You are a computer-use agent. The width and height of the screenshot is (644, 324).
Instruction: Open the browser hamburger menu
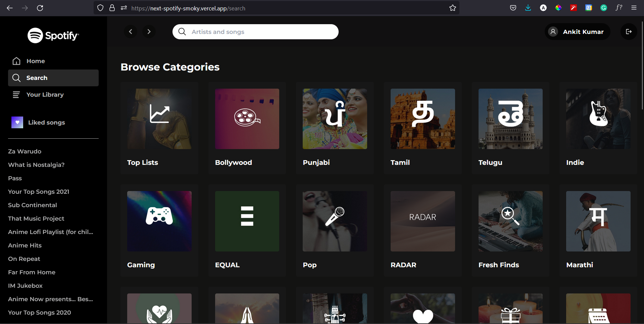634,8
